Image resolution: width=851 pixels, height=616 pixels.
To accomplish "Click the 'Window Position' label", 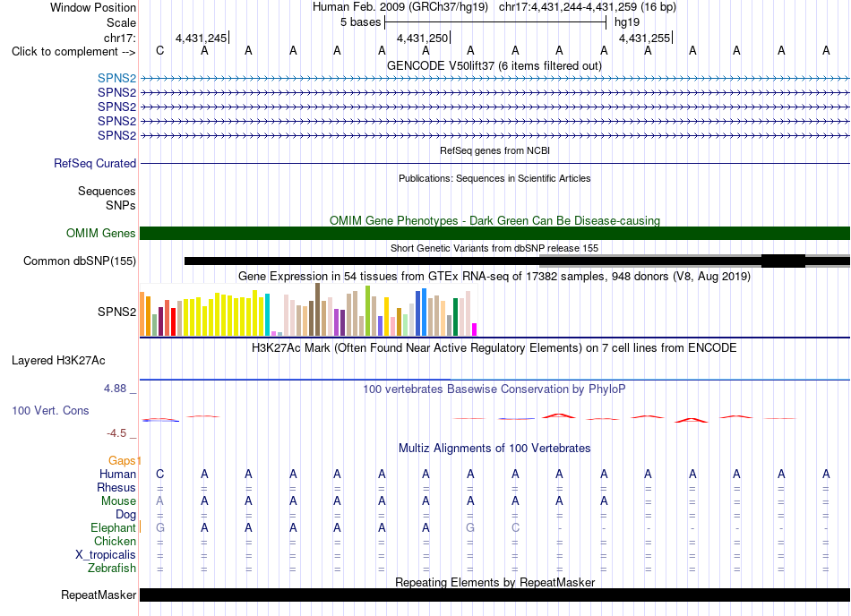I will [x=93, y=7].
